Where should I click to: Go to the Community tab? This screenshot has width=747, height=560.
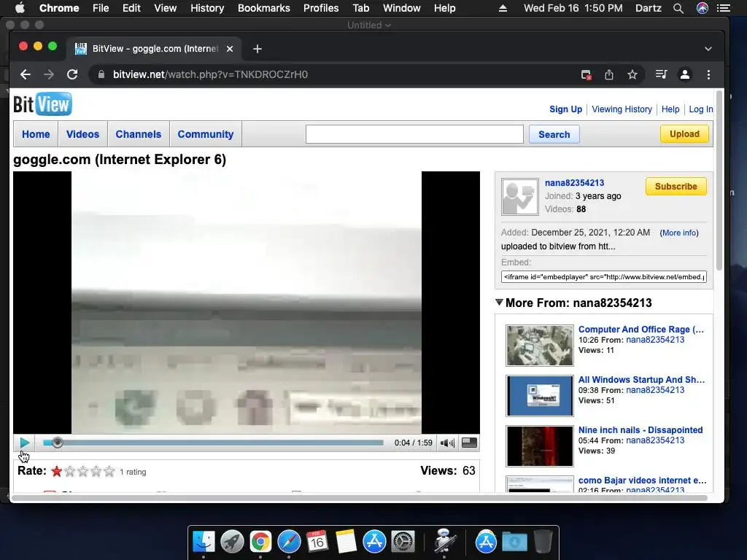[x=206, y=134]
